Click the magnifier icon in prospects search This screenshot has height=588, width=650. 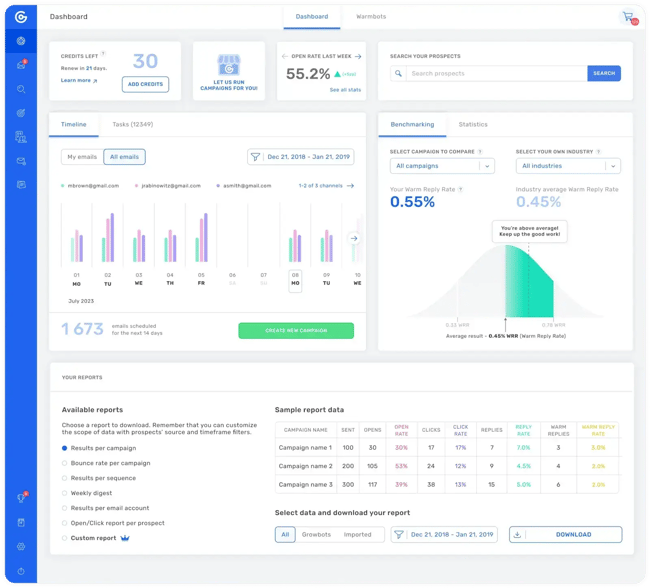(398, 73)
